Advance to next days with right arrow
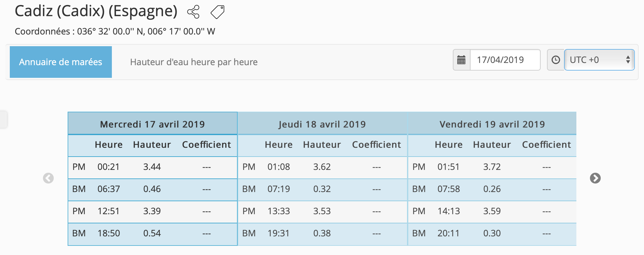This screenshot has height=255, width=644. pyautogui.click(x=595, y=178)
